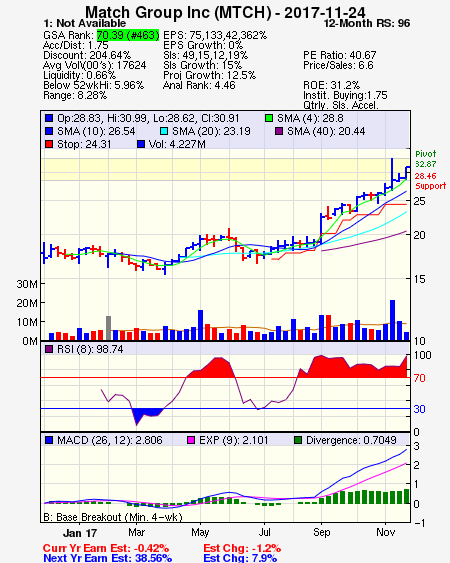Image resolution: width=450 pixels, height=563 pixels.
Task: Click the blue MACD legend swatch
Action: tap(49, 440)
